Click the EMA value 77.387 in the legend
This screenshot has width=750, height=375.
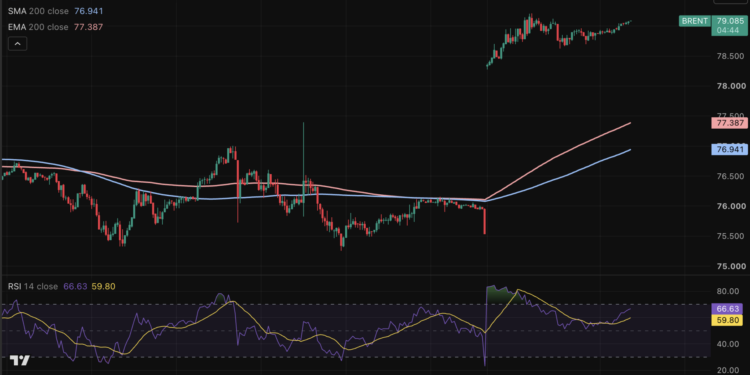88,27
